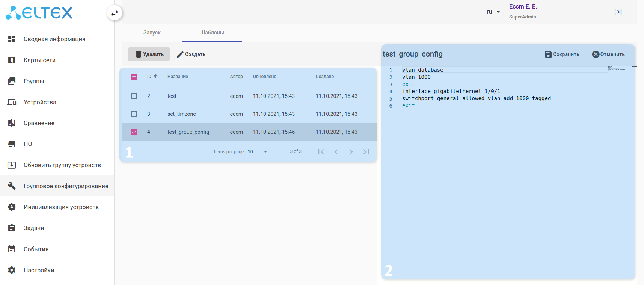Sort table by Обновлено column header
The height and width of the screenshot is (285, 644).
pyautogui.click(x=265, y=76)
